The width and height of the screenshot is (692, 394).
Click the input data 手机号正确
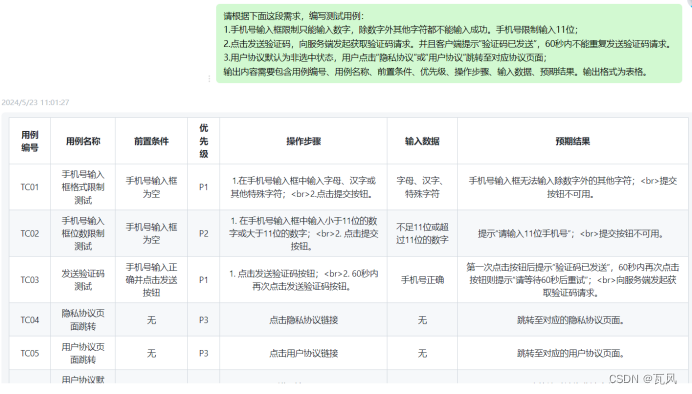422,280
